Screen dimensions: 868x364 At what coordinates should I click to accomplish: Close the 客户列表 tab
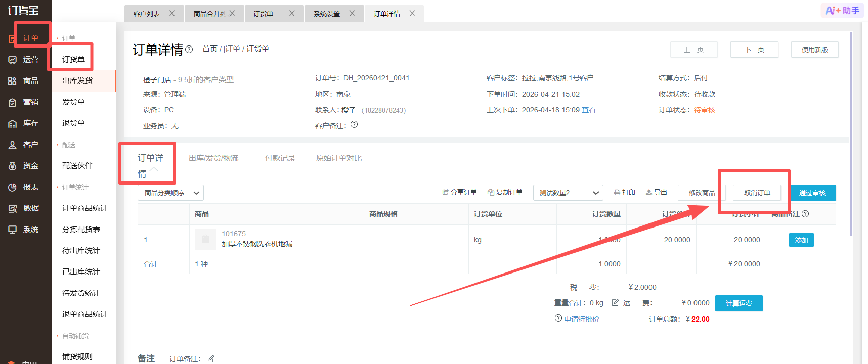coord(172,14)
